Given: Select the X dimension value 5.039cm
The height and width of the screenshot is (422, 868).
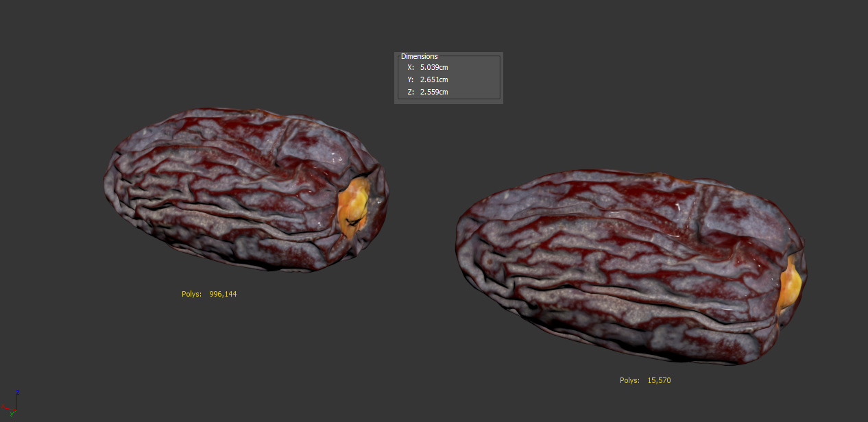Looking at the screenshot, I should click(x=434, y=67).
